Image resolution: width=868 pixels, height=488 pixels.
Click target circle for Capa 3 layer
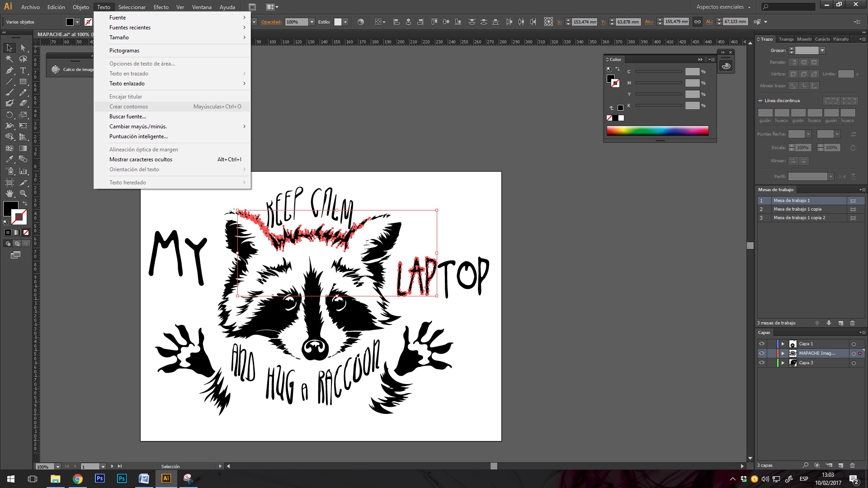click(x=854, y=363)
